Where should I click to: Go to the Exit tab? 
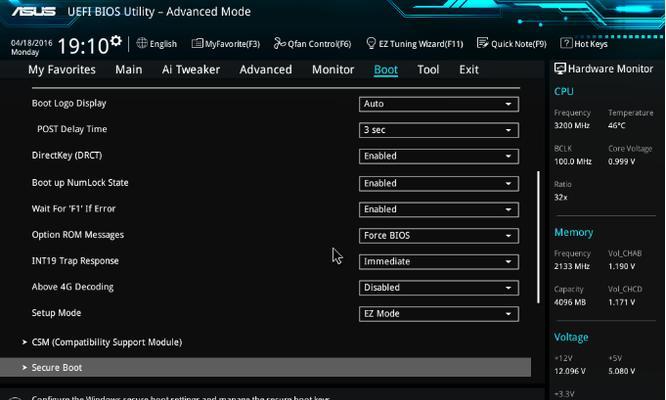coord(469,70)
